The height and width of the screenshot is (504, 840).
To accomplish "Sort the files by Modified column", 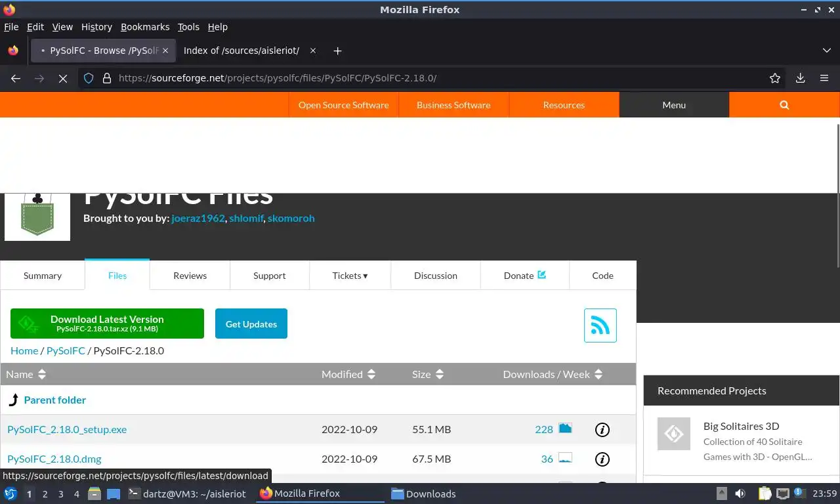I will [x=348, y=374].
